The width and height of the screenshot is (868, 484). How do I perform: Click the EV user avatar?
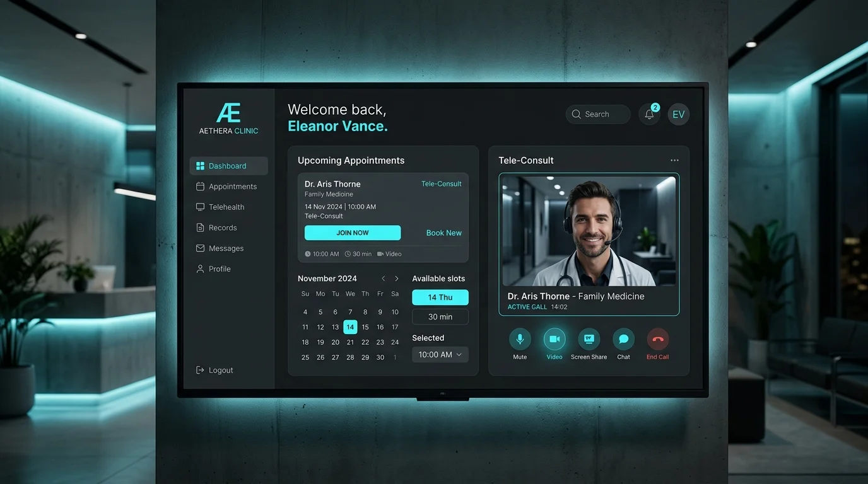coord(679,114)
